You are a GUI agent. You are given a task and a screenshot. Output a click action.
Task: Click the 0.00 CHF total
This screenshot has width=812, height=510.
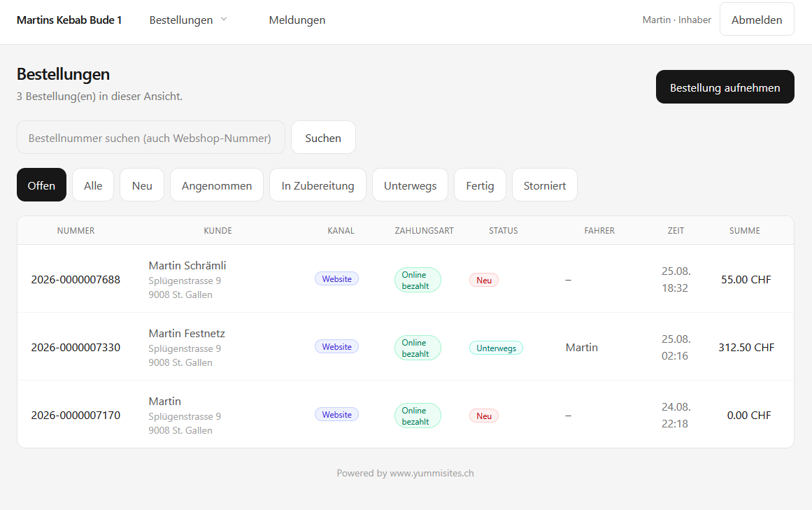(x=749, y=416)
